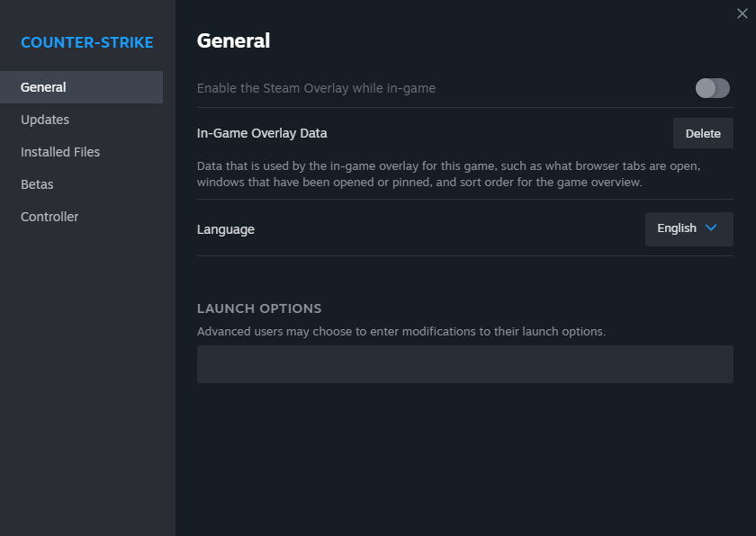Click the grey knob of the overlay switch

[706, 88]
